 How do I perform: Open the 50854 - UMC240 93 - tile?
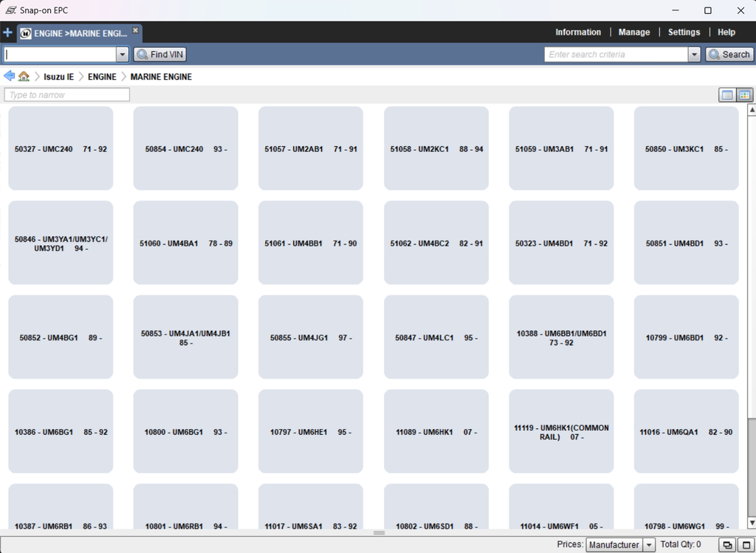pyautogui.click(x=185, y=148)
